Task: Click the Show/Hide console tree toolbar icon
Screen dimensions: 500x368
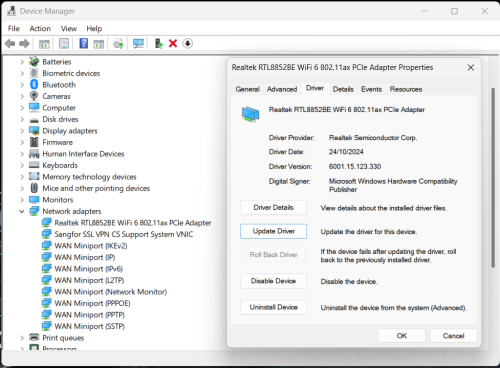Action: click(44, 44)
